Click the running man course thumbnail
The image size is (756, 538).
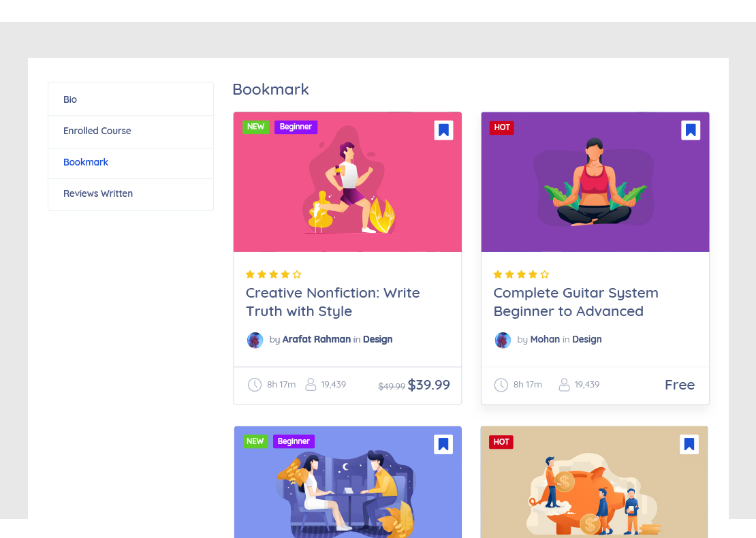coord(347,183)
